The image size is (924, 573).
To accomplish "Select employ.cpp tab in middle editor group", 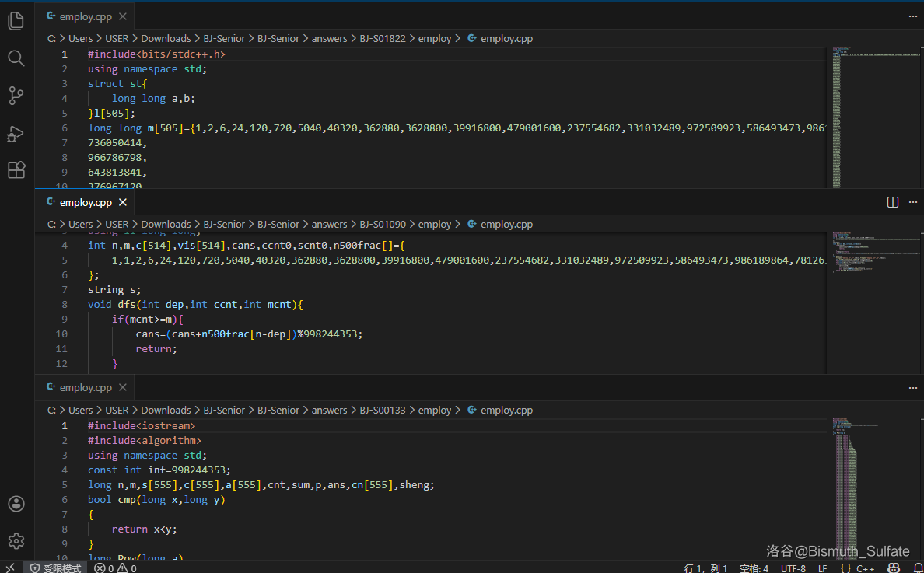I will 85,202.
